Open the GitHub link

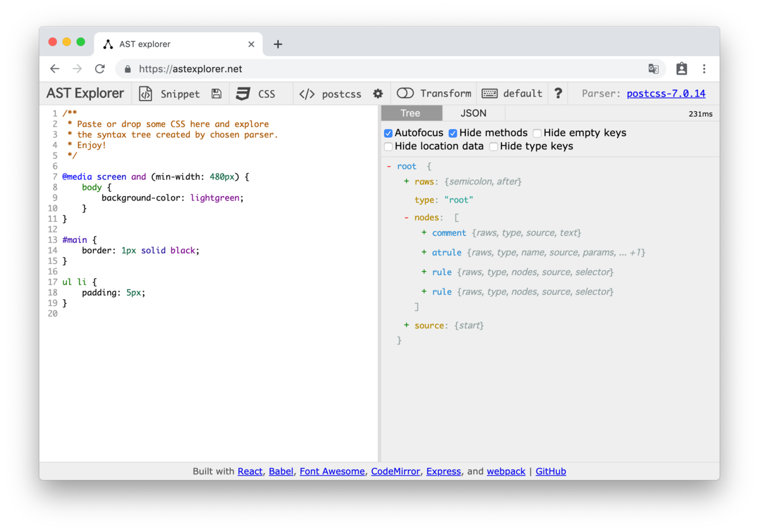tap(551, 471)
